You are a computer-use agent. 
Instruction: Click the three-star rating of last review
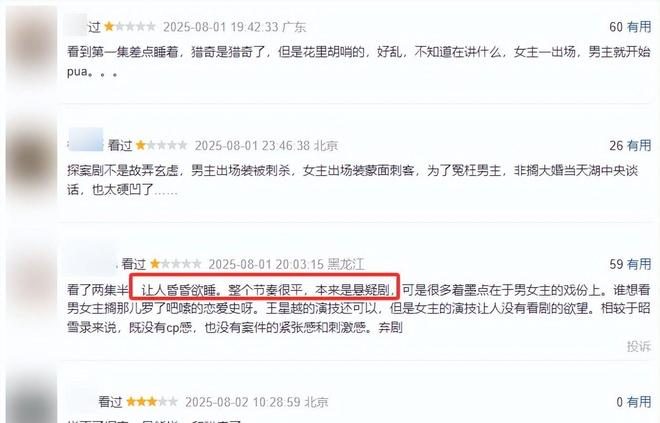click(152, 402)
